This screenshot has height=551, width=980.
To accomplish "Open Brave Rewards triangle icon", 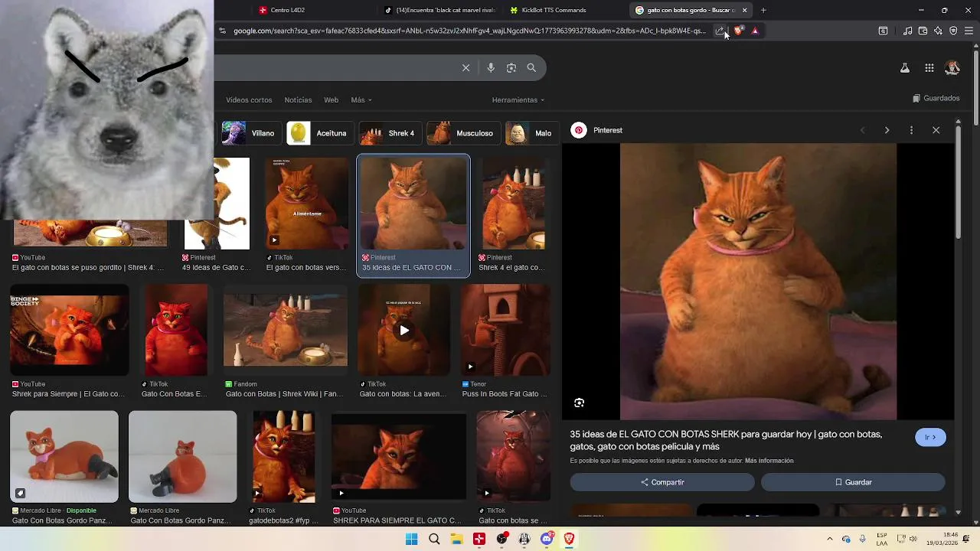I will (755, 31).
